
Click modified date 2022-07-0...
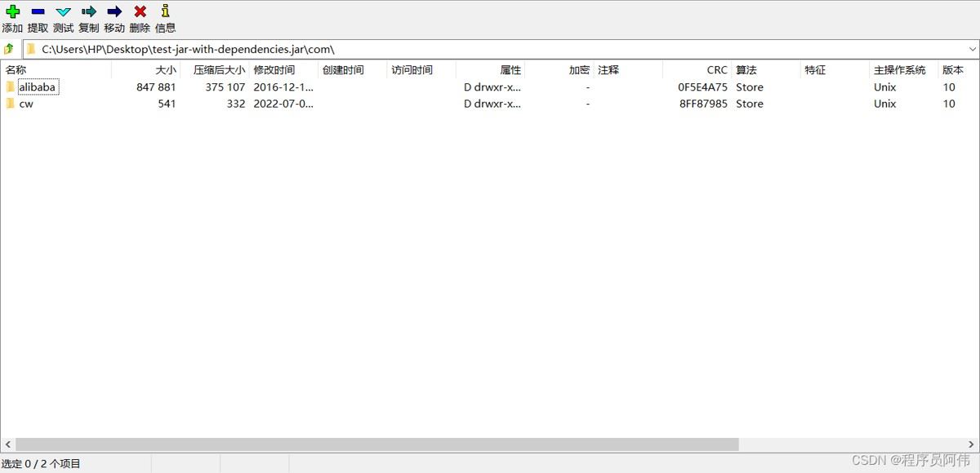tap(283, 104)
